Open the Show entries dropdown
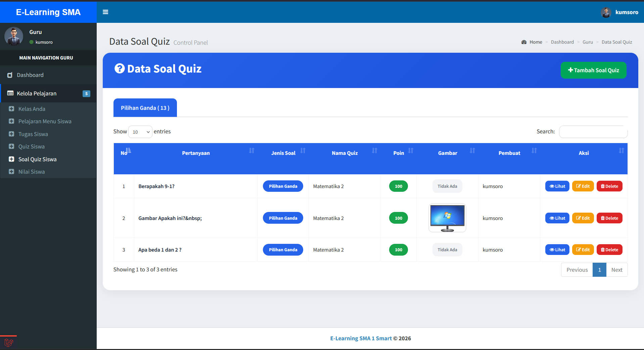Image resolution: width=644 pixels, height=350 pixels. [x=140, y=132]
